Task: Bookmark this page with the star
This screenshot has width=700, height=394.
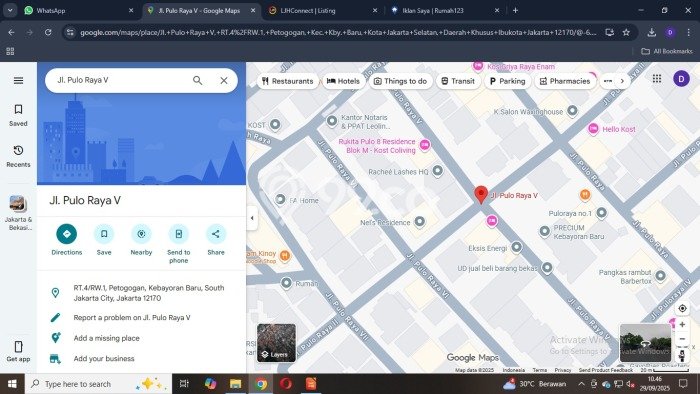Action: (x=626, y=32)
